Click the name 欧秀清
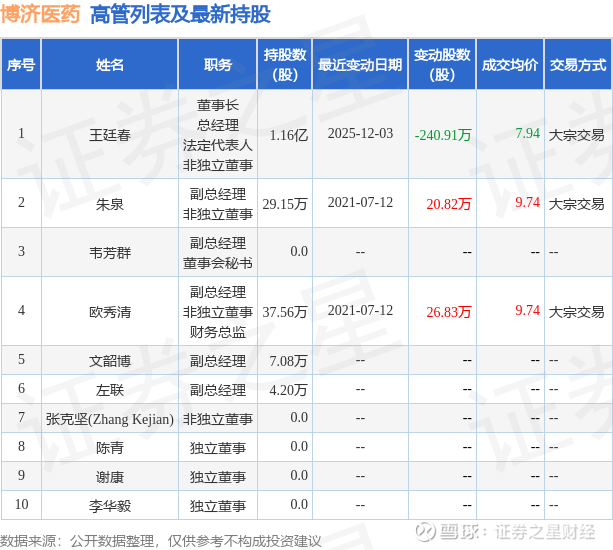This screenshot has width=613, height=550. (110, 312)
